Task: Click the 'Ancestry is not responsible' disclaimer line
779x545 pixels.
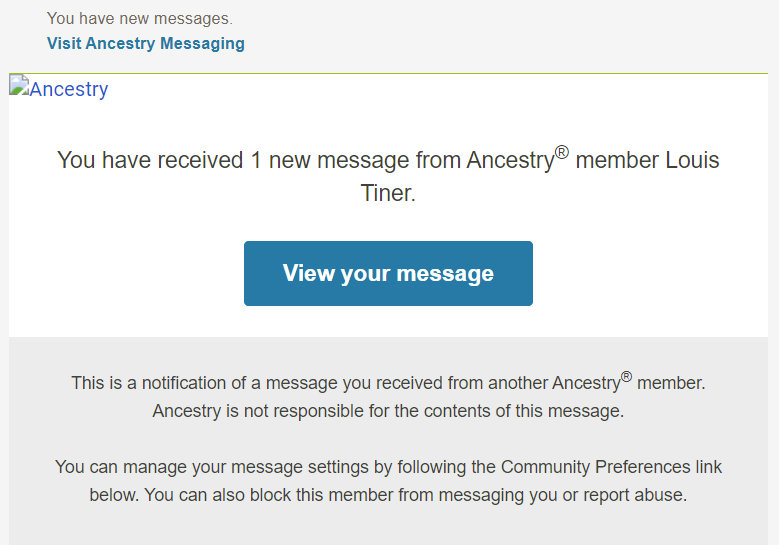Action: [388, 411]
